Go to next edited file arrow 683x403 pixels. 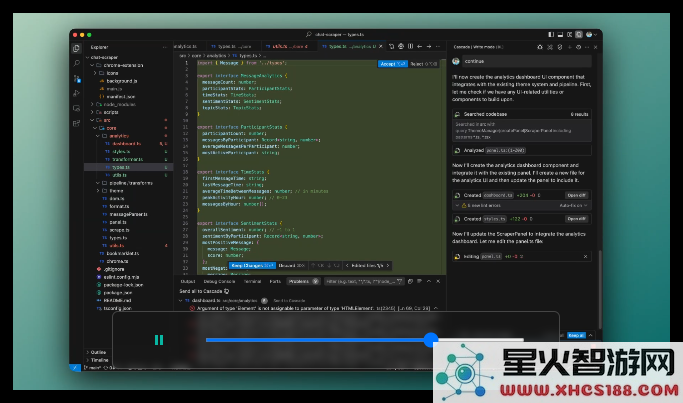click(x=388, y=265)
